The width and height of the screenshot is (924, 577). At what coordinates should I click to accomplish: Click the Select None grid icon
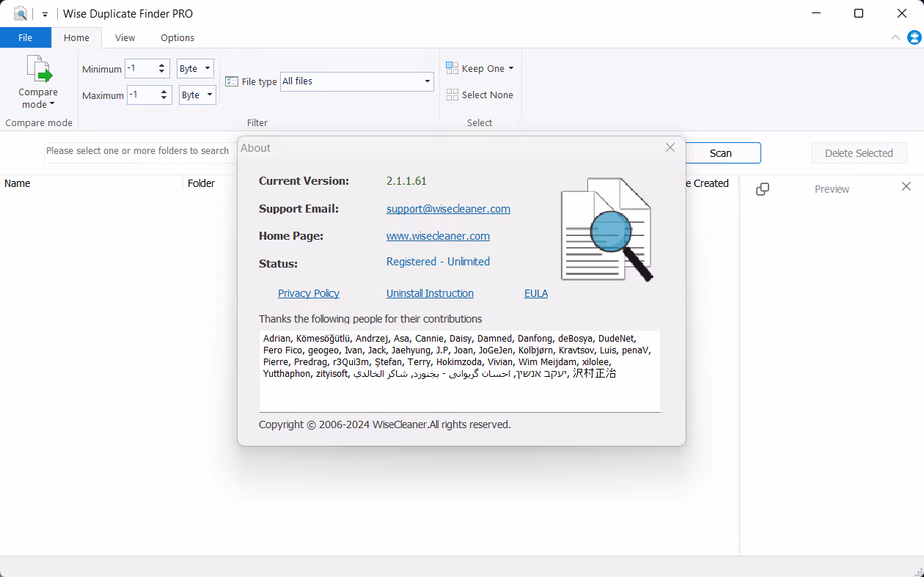[x=452, y=95]
